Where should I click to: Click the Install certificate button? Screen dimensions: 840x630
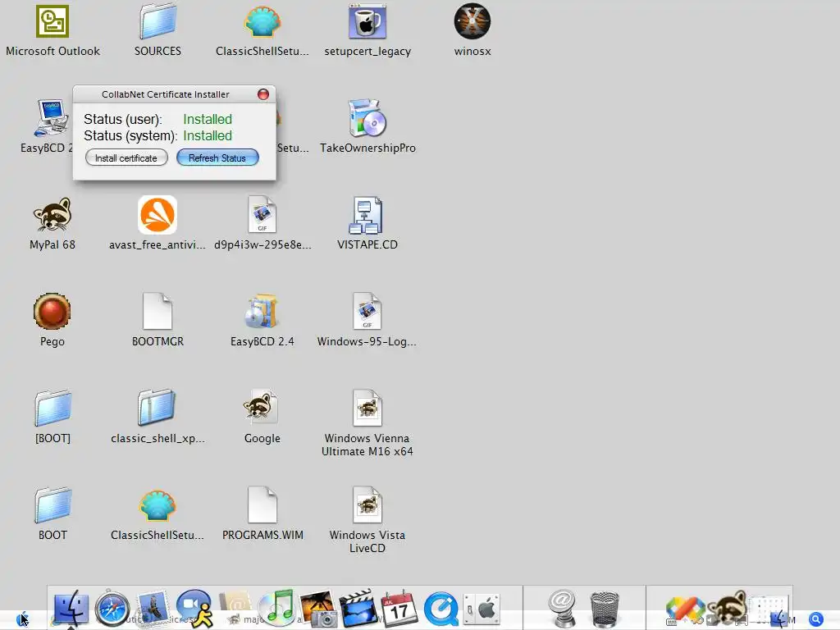126,158
